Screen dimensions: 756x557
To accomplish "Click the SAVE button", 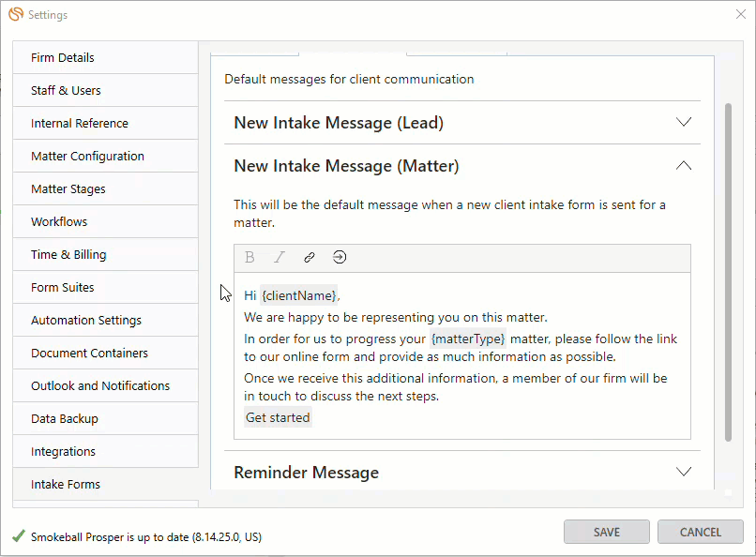I will pyautogui.click(x=607, y=532).
